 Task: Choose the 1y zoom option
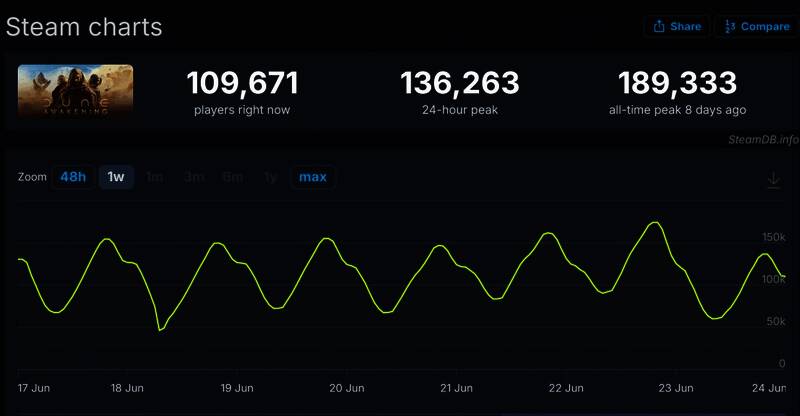tap(271, 177)
